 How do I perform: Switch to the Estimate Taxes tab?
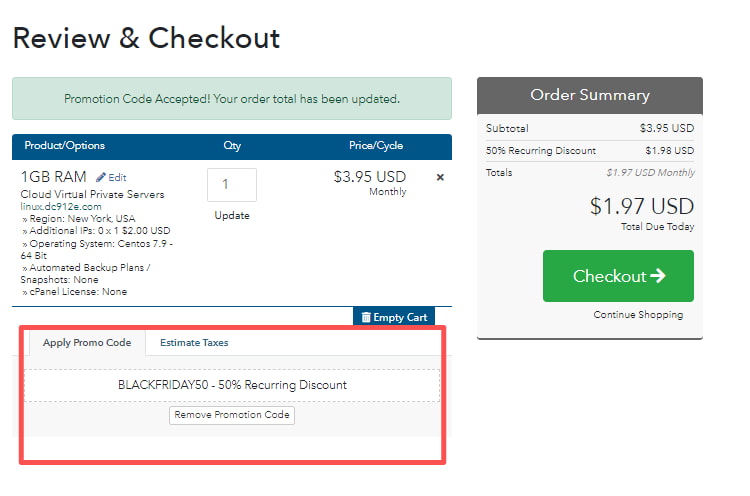pos(194,342)
